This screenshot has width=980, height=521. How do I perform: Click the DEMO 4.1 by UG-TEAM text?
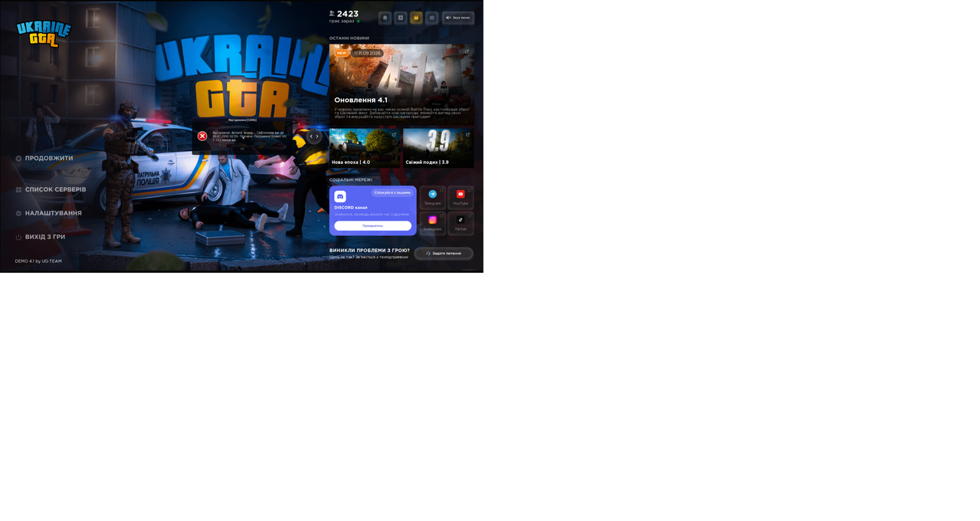[38, 261]
